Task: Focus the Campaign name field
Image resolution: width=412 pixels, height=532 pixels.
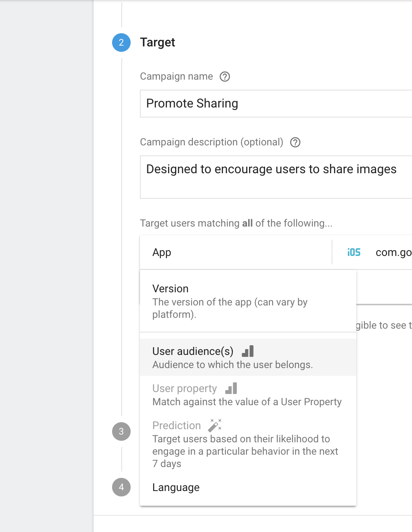Action: [x=276, y=104]
